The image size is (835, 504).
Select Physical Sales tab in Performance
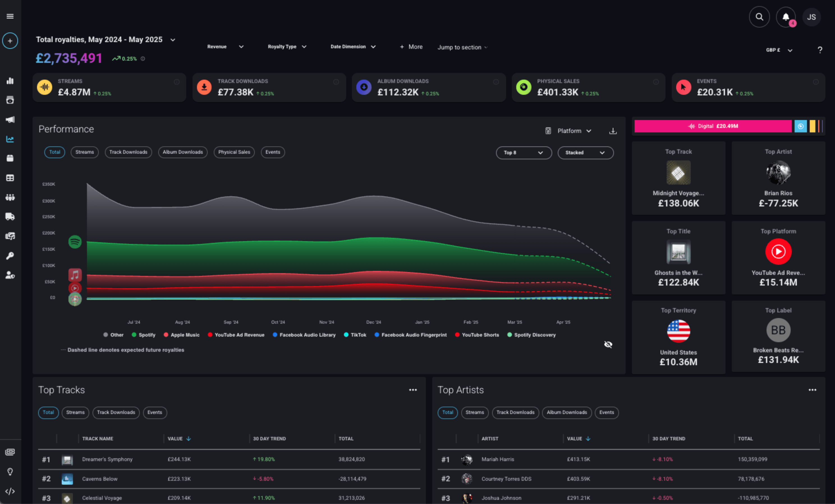point(234,152)
